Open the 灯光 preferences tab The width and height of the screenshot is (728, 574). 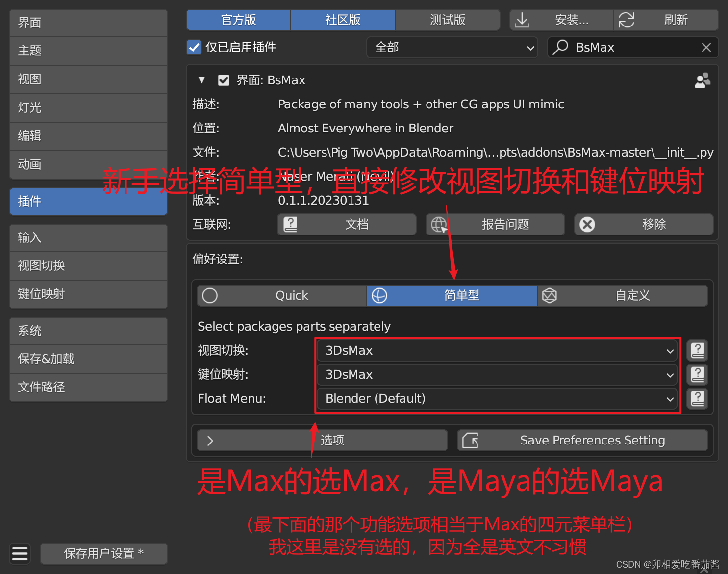click(89, 108)
